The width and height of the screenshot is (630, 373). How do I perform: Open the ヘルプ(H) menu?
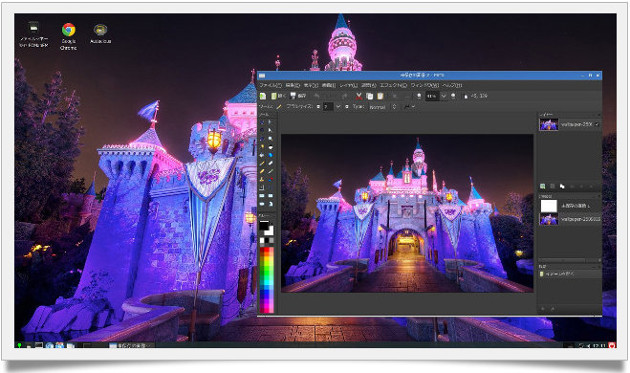(452, 85)
